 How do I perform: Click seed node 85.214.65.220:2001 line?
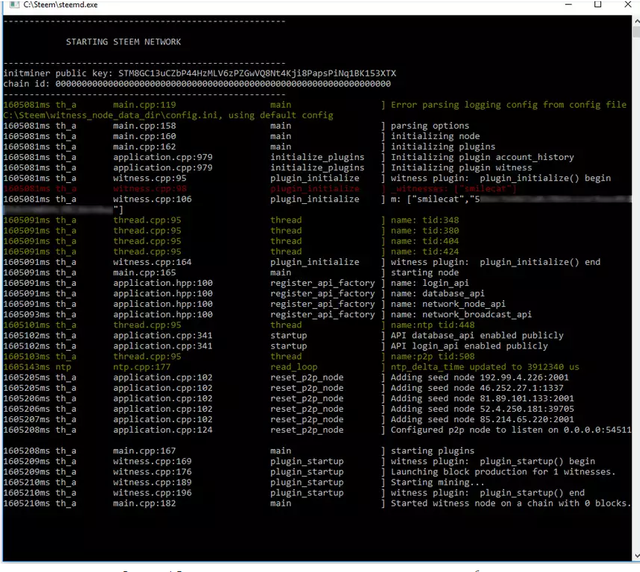coord(482,420)
